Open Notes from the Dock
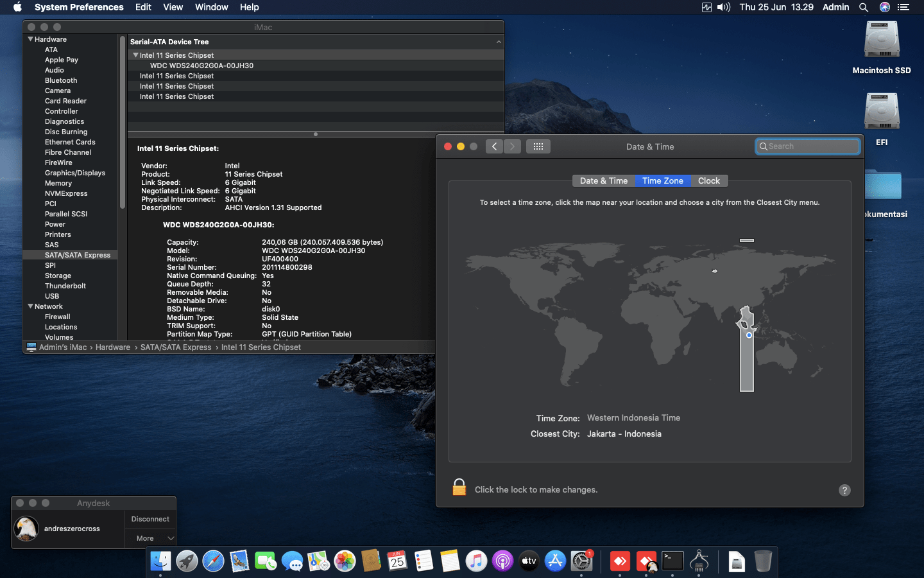Image resolution: width=924 pixels, height=578 pixels. [450, 561]
